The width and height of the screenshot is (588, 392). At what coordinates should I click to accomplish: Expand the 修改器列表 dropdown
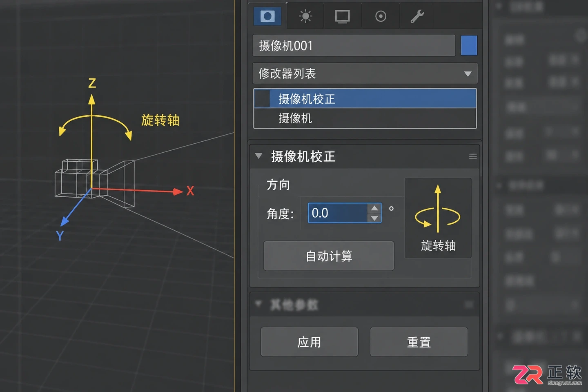click(x=365, y=73)
